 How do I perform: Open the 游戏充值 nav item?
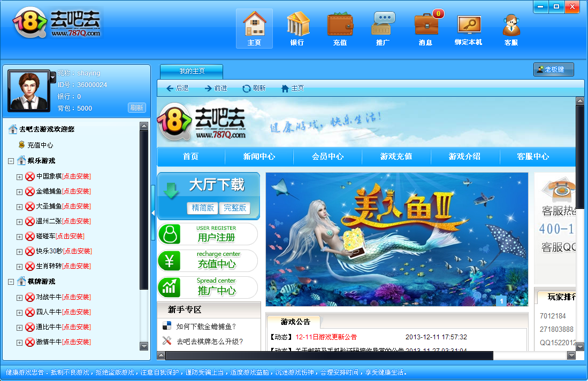396,157
